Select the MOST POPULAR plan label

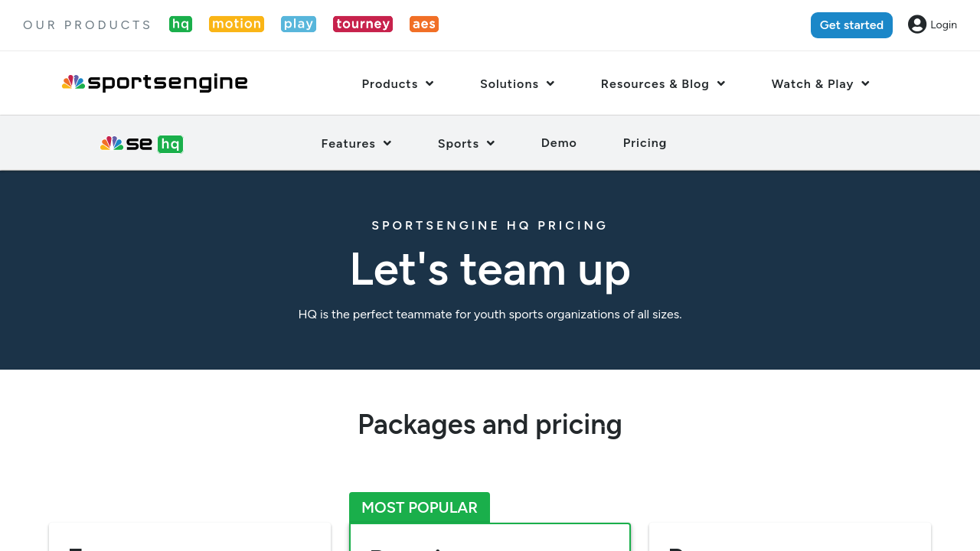click(x=420, y=507)
